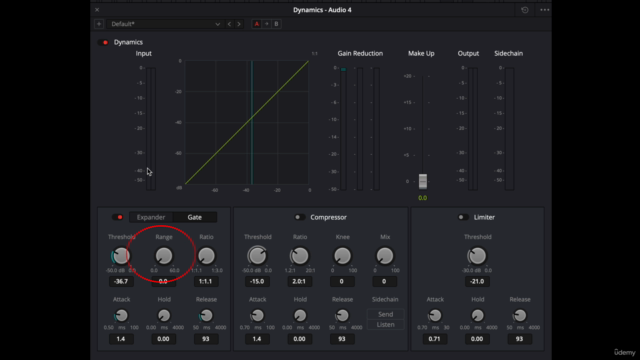The width and height of the screenshot is (640, 360).
Task: Click Compressor Release value field 93
Action: (x=342, y=339)
